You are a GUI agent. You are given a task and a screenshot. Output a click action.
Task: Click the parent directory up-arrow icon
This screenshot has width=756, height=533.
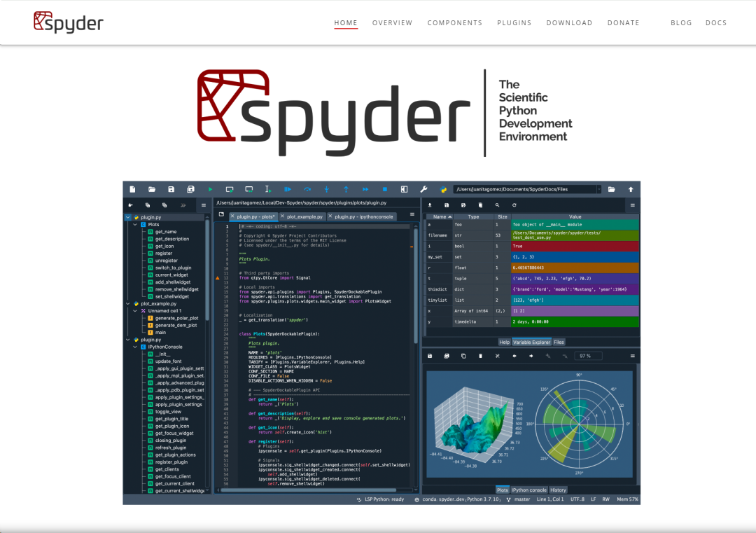click(x=631, y=190)
